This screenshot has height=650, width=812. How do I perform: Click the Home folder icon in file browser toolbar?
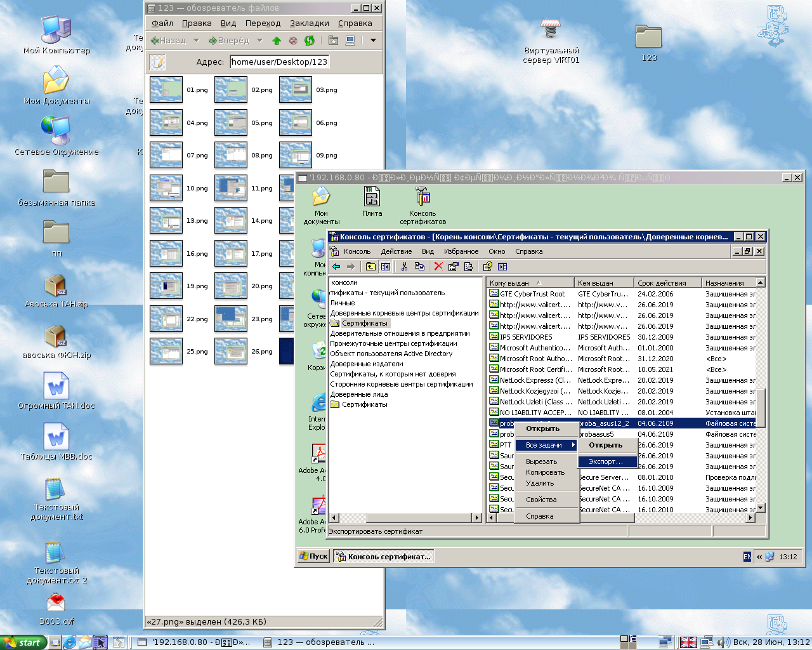pyautogui.click(x=333, y=41)
